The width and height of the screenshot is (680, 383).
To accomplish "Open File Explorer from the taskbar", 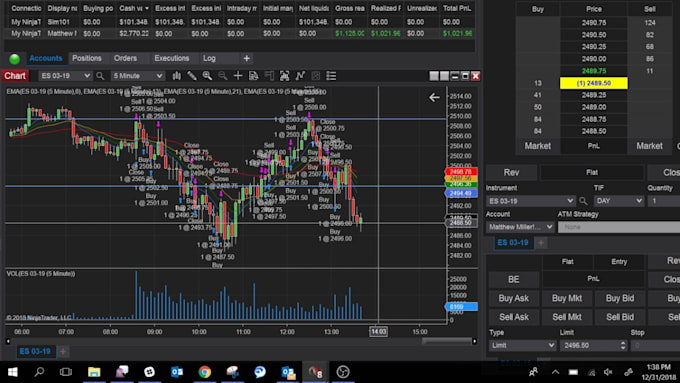I will (94, 372).
